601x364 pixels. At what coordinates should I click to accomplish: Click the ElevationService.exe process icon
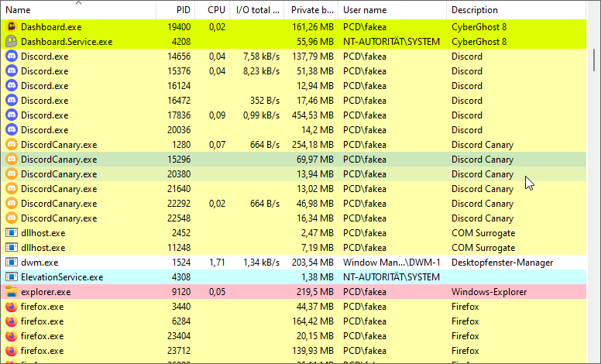pyautogui.click(x=12, y=277)
